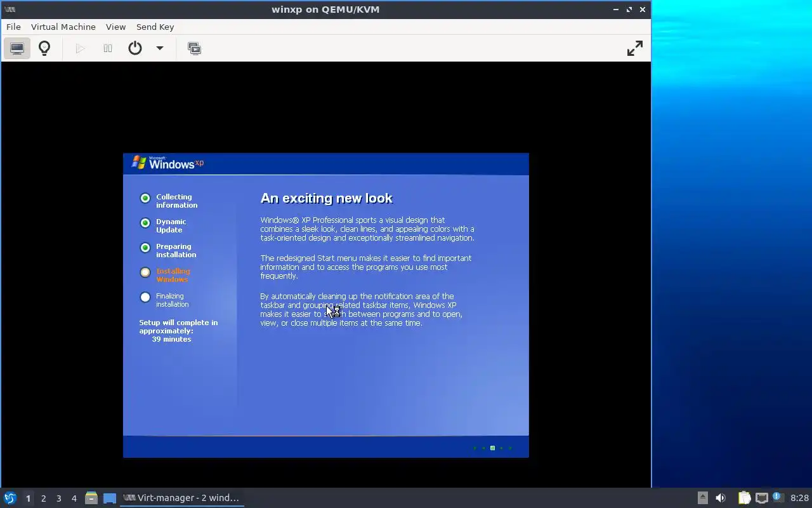Click the virt-manager icon in title bar
The height and width of the screenshot is (508, 812).
[x=10, y=10]
